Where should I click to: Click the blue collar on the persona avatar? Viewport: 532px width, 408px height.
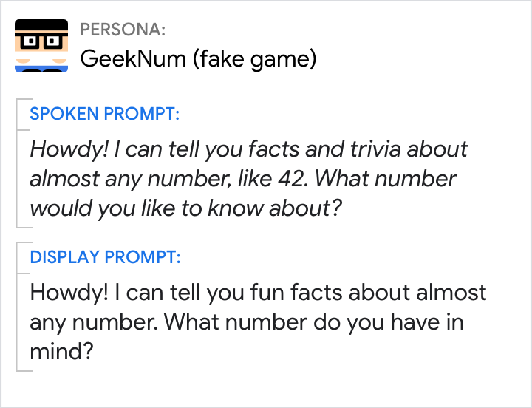point(41,68)
